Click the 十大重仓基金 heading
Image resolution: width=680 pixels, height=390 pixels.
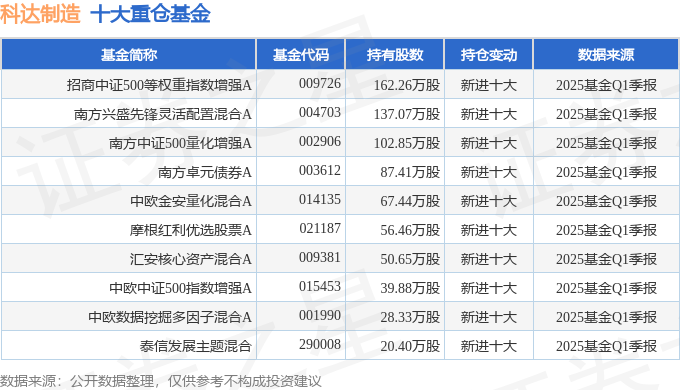[150, 13]
